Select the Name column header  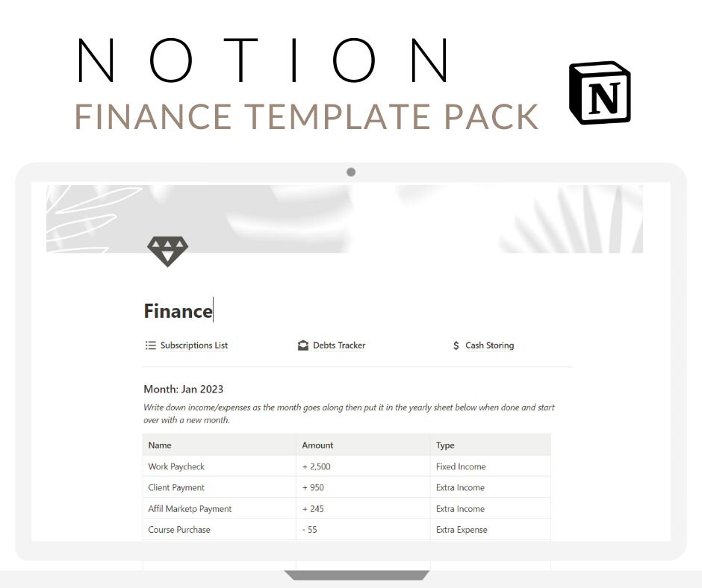[x=220, y=445]
